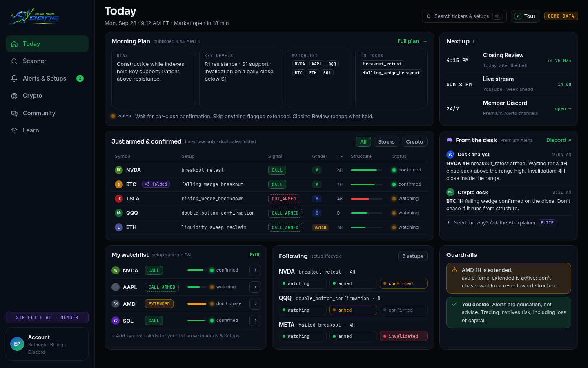Click the Community chat bubbles icon
Image resolution: width=588 pixels, height=368 pixels.
click(x=14, y=113)
